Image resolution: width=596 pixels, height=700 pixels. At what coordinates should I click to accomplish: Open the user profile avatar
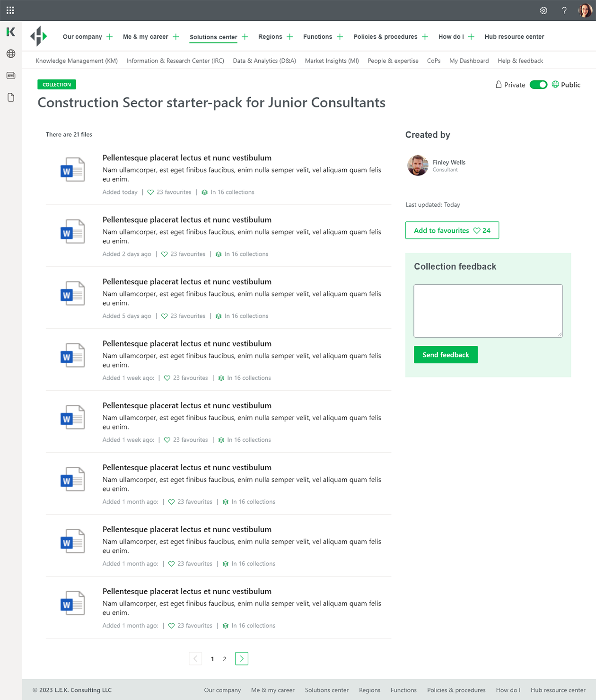point(585,10)
